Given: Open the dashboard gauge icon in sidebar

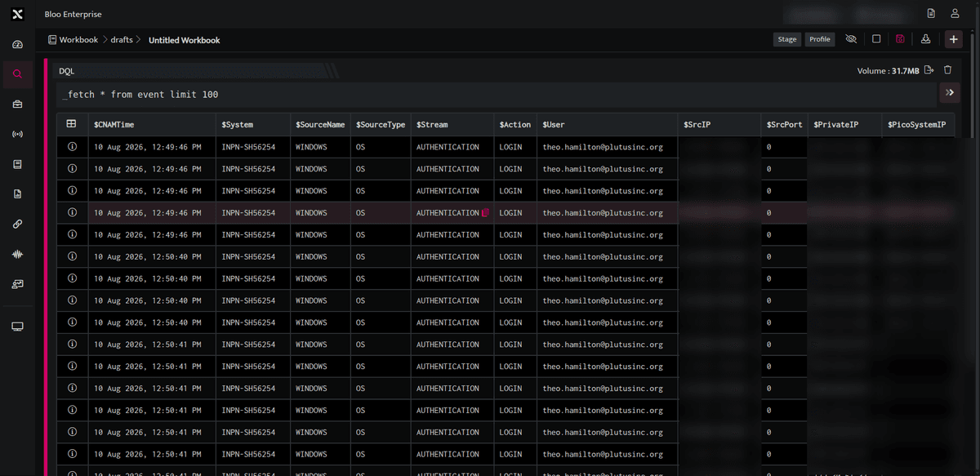Looking at the screenshot, I should click(x=17, y=44).
